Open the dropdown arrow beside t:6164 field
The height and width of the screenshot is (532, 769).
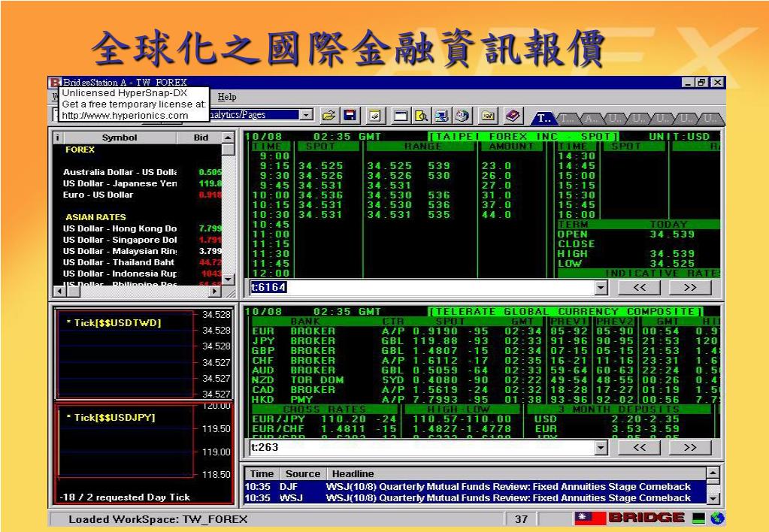(x=601, y=288)
